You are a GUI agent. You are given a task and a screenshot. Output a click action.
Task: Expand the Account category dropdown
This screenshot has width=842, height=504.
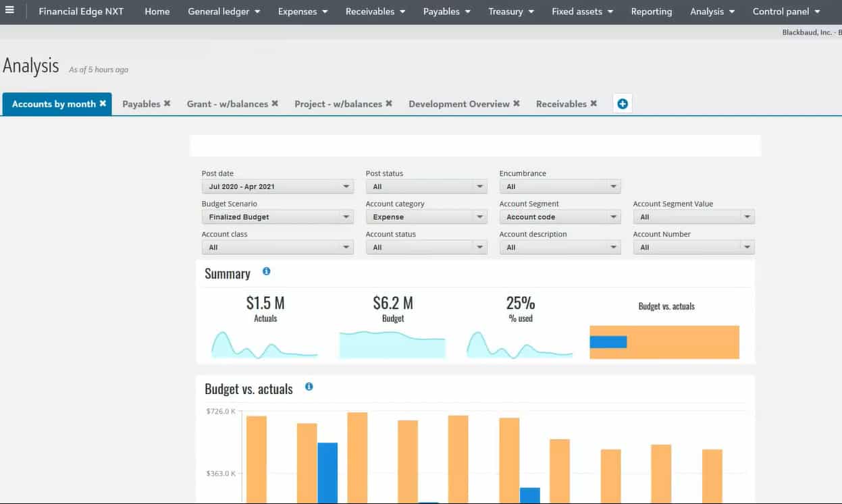point(425,217)
